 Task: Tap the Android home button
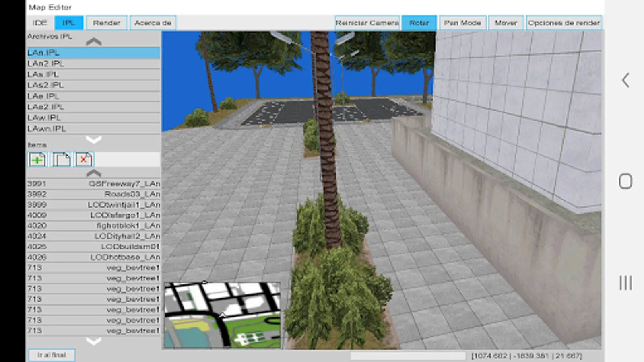tap(625, 181)
